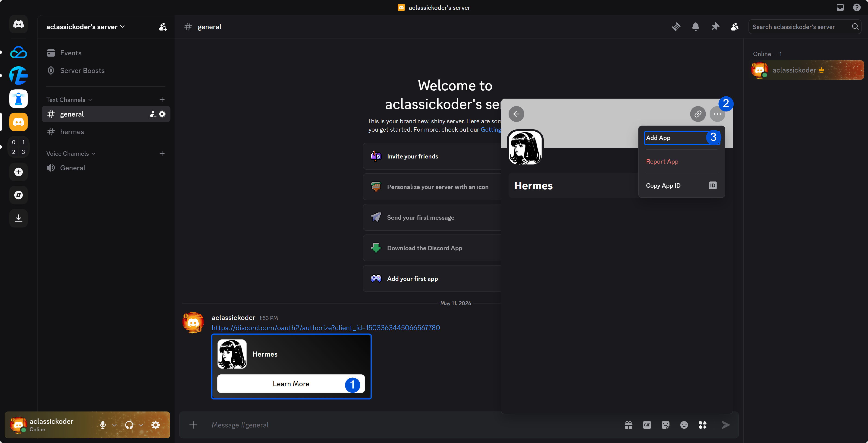Open emoji picker icon
The width and height of the screenshot is (868, 443).
(x=684, y=425)
